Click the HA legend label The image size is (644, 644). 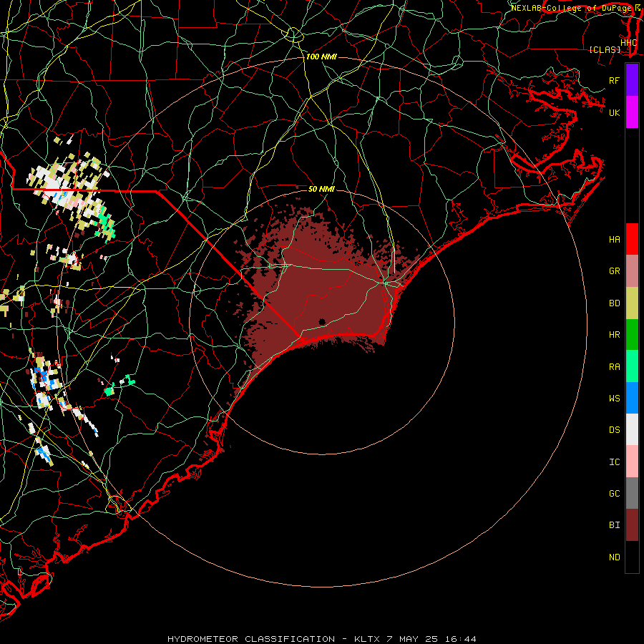click(x=614, y=240)
